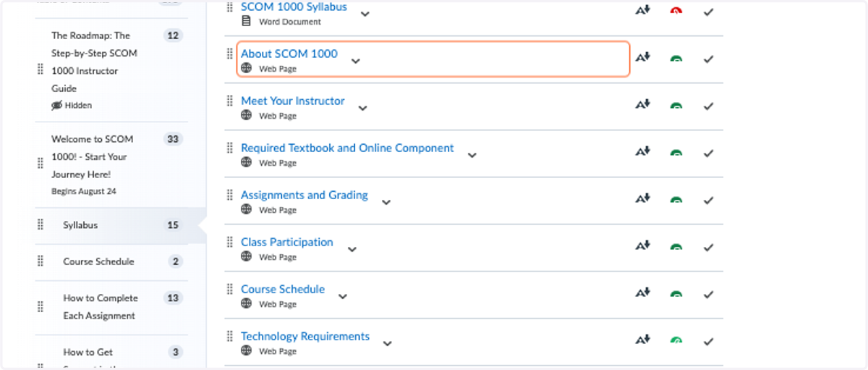The height and width of the screenshot is (370, 868).
Task: Click completion checkmark for Class Participation
Action: [709, 247]
